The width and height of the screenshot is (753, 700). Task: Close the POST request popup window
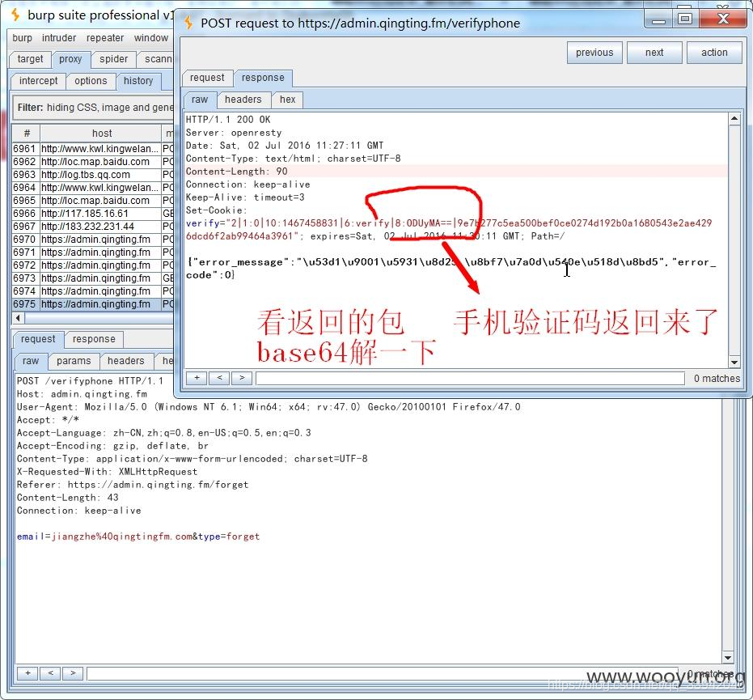click(723, 19)
